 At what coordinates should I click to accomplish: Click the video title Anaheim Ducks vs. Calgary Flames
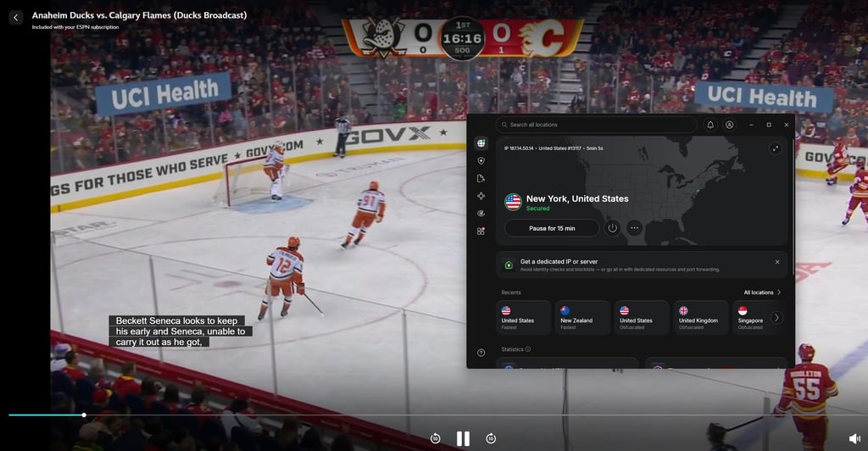[x=140, y=15]
